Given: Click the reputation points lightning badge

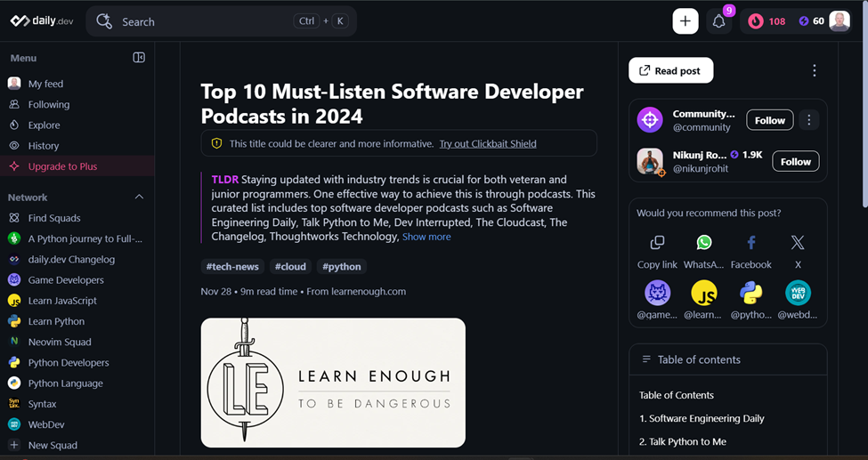Looking at the screenshot, I should pyautogui.click(x=812, y=21).
